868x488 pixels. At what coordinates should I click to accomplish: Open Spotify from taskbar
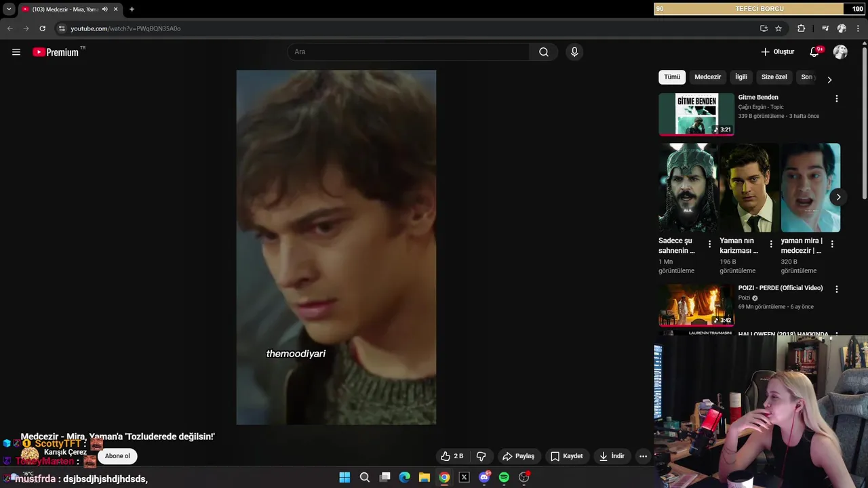coord(504,477)
